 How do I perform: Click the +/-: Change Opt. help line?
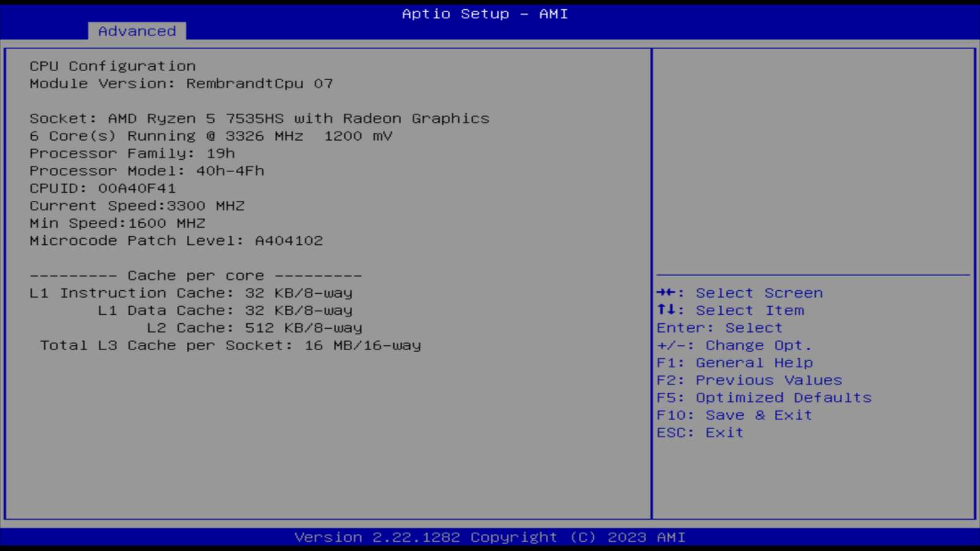[734, 345]
